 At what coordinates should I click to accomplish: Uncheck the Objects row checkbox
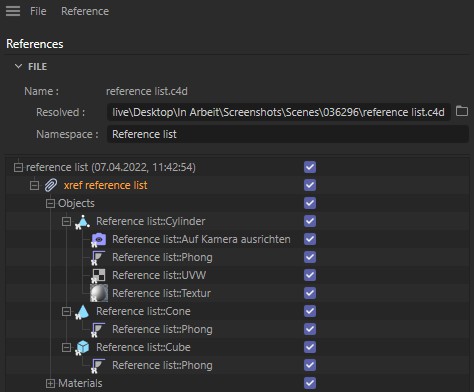[310, 203]
